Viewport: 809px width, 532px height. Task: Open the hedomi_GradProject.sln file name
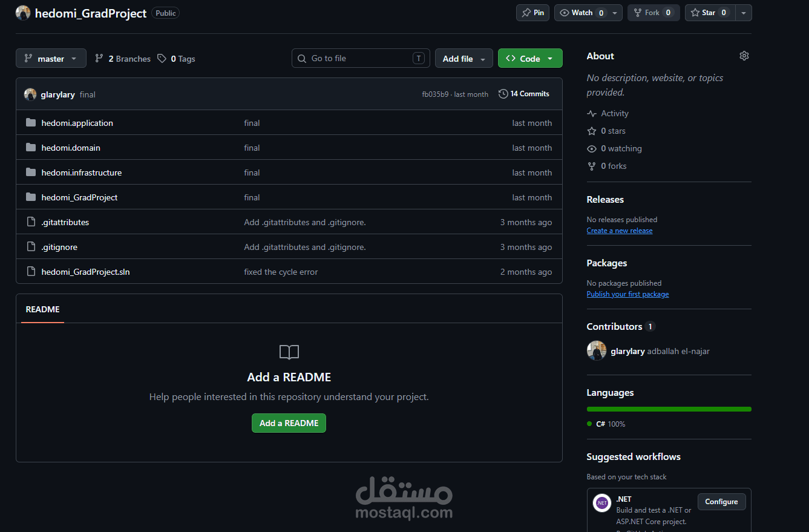click(86, 272)
